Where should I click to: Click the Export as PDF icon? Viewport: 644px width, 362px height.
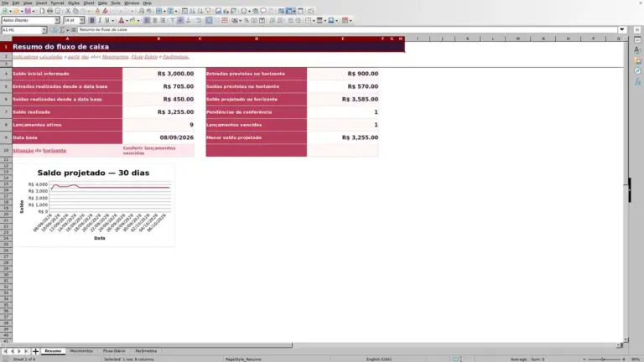[x=42, y=11]
